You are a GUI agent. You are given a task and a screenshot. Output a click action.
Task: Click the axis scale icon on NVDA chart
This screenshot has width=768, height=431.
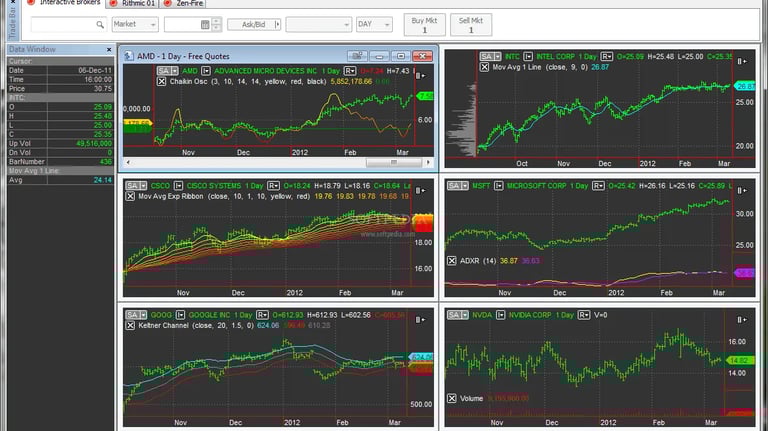742,320
